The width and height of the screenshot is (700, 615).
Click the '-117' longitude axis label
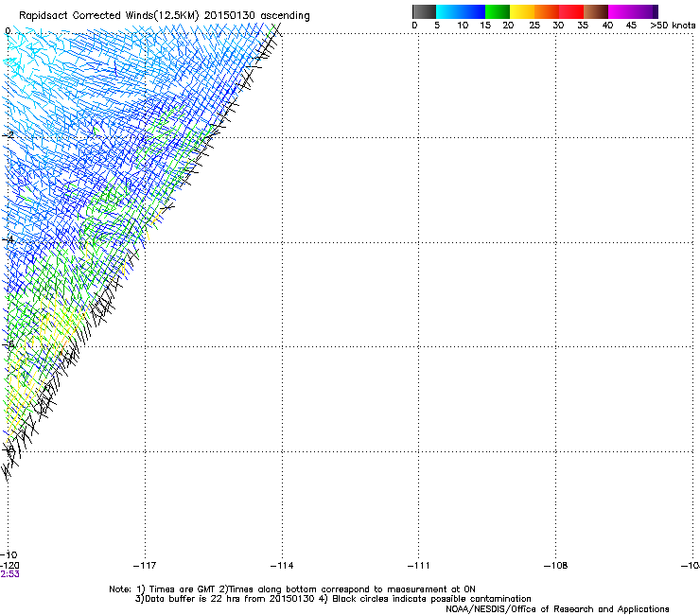[145, 566]
